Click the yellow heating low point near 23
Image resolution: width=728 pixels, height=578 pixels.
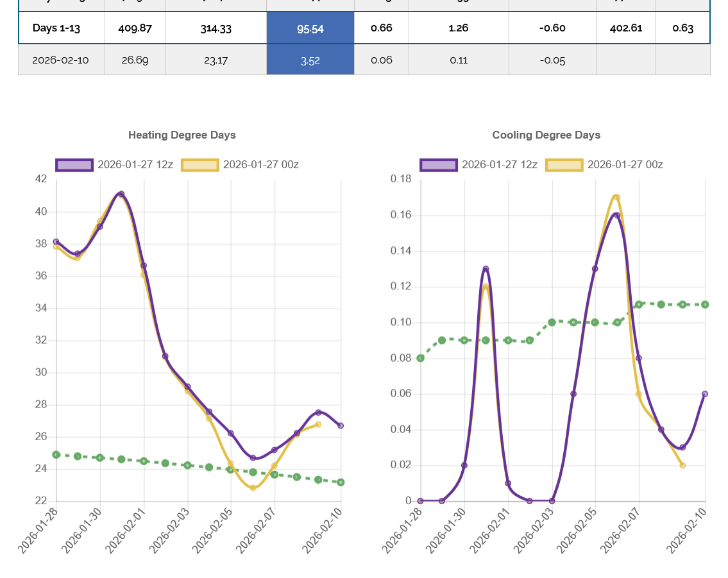click(x=253, y=488)
